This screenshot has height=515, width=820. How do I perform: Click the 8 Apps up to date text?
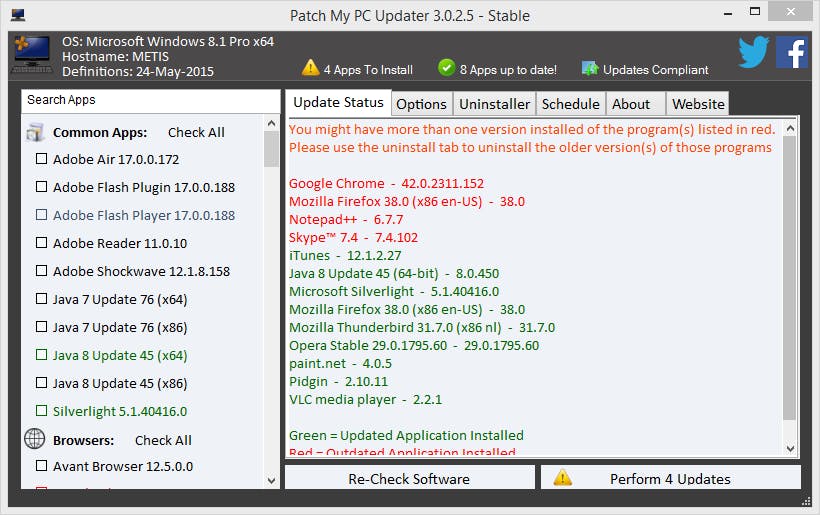coord(508,70)
